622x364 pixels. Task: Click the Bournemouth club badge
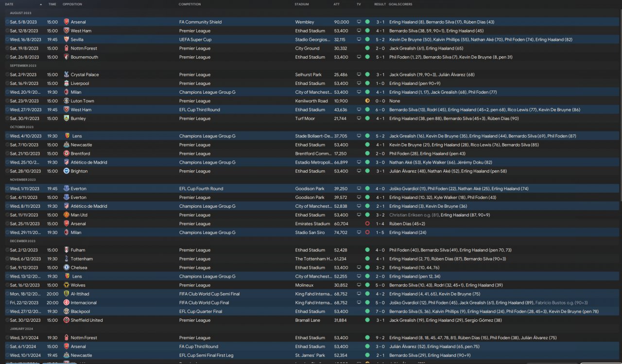67,57
